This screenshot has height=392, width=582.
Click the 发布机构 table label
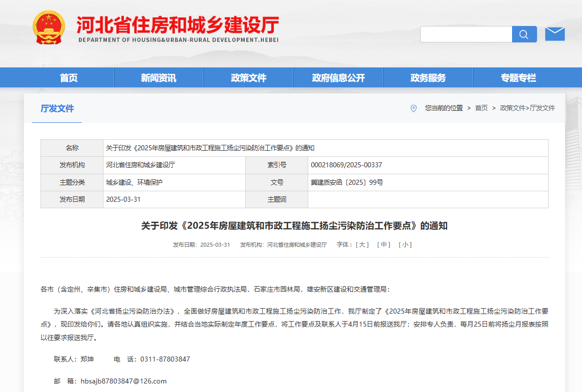[72, 165]
